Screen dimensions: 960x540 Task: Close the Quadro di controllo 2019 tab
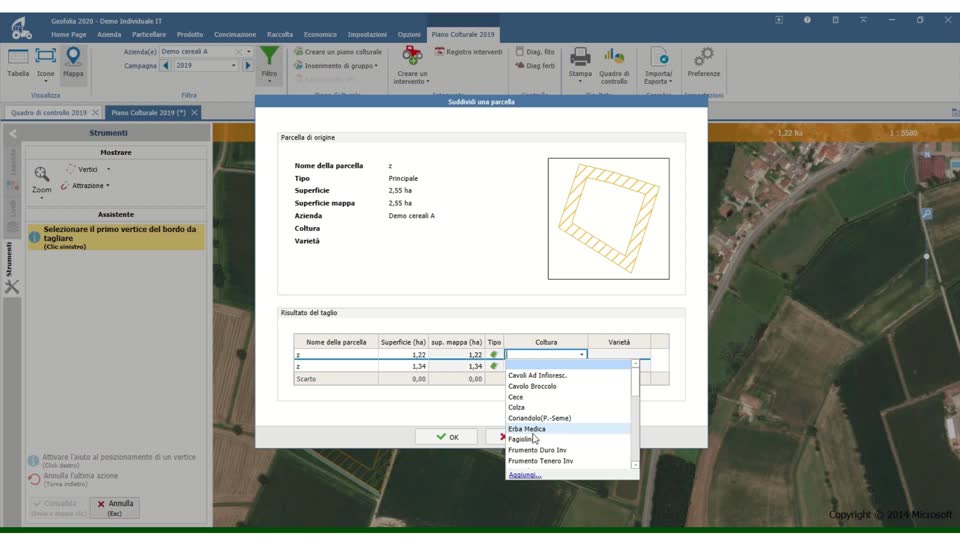pos(95,113)
